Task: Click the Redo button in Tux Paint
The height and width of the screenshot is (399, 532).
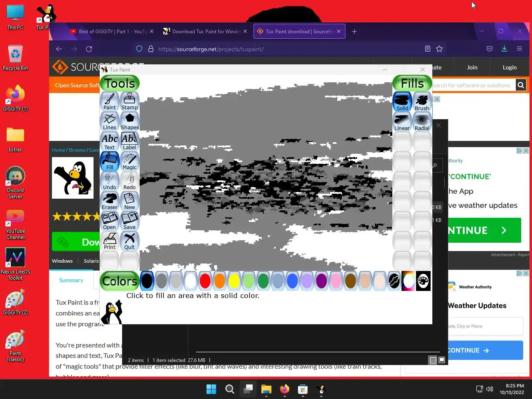Action: click(130, 181)
